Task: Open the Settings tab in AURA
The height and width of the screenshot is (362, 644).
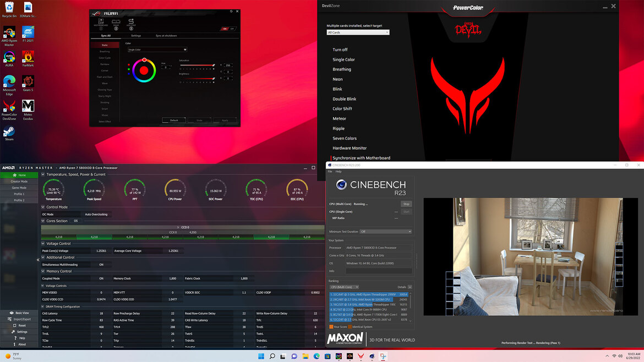Action: click(x=136, y=36)
